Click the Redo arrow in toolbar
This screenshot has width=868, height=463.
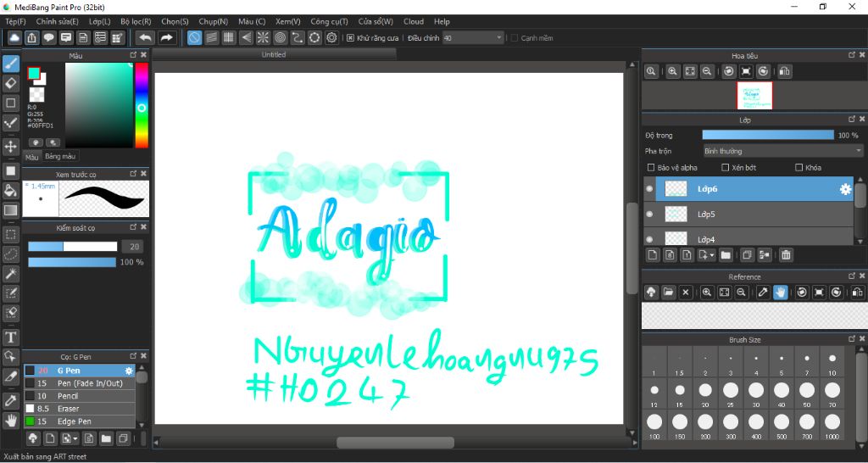(x=166, y=37)
